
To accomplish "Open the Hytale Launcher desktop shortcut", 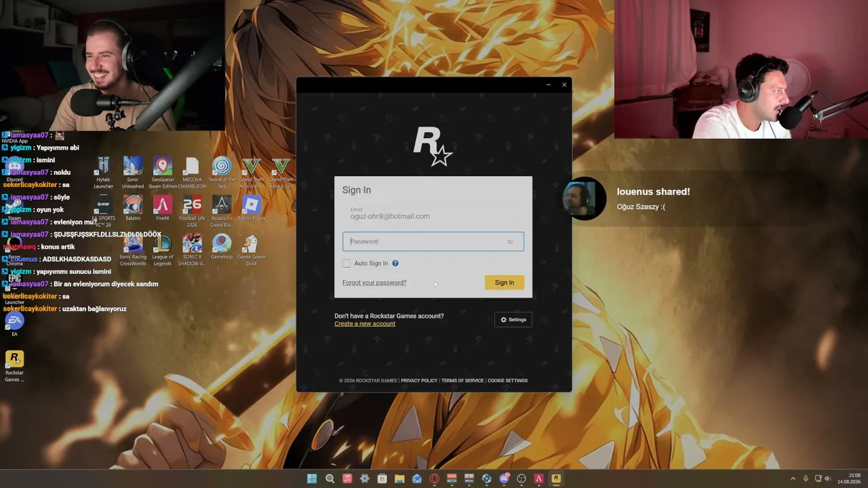I will click(103, 172).
